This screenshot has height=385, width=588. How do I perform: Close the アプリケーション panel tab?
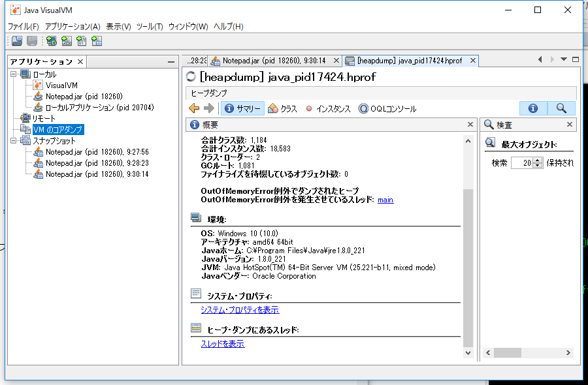pos(80,61)
